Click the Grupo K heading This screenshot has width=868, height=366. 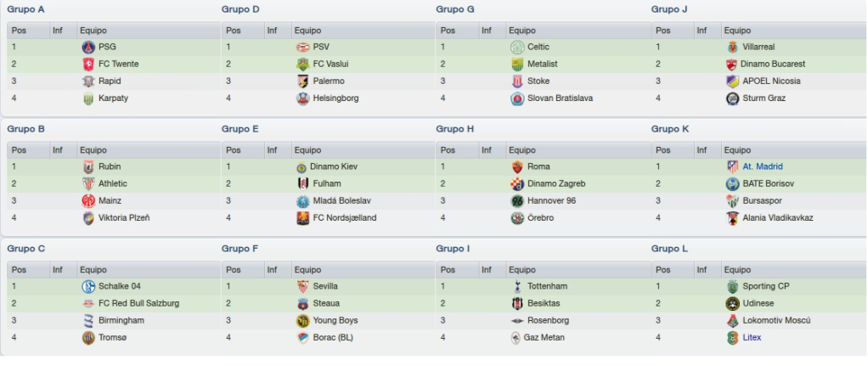[x=670, y=129]
